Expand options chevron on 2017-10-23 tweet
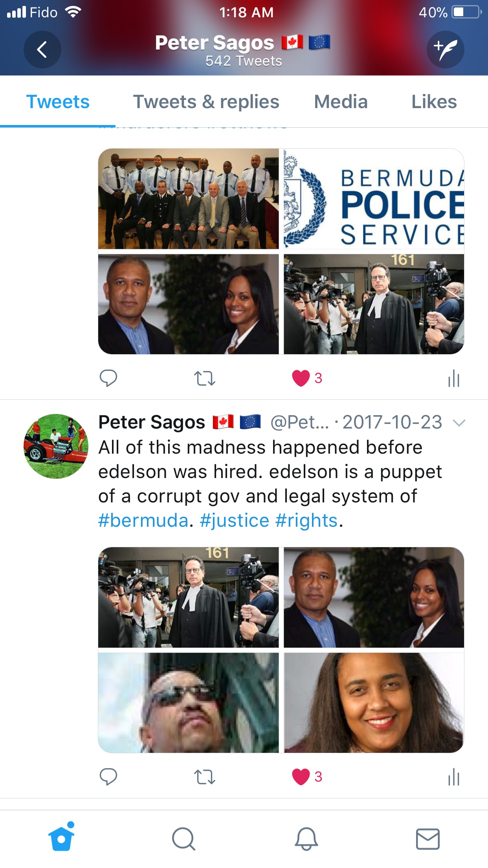Viewport: 488px width, 868px height. tap(459, 423)
